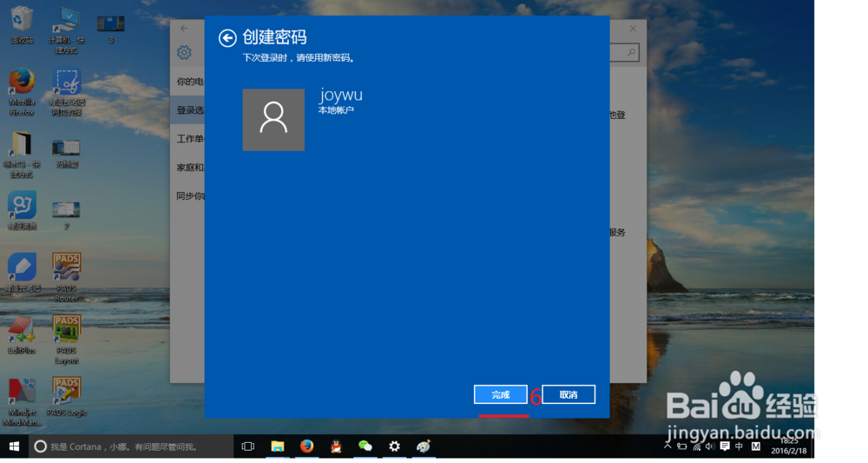
Task: Open Mozilla Firefox desktop shortcut
Action: pos(22,91)
